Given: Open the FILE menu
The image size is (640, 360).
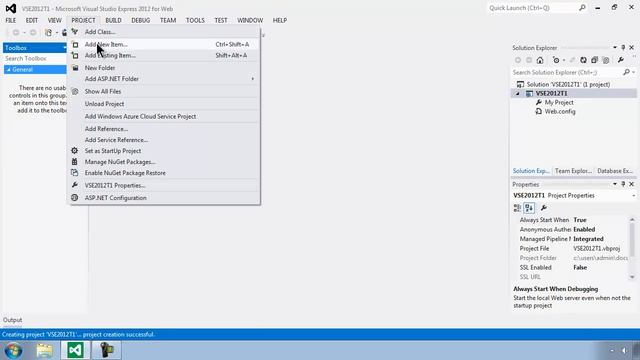Looking at the screenshot, I should point(11,20).
